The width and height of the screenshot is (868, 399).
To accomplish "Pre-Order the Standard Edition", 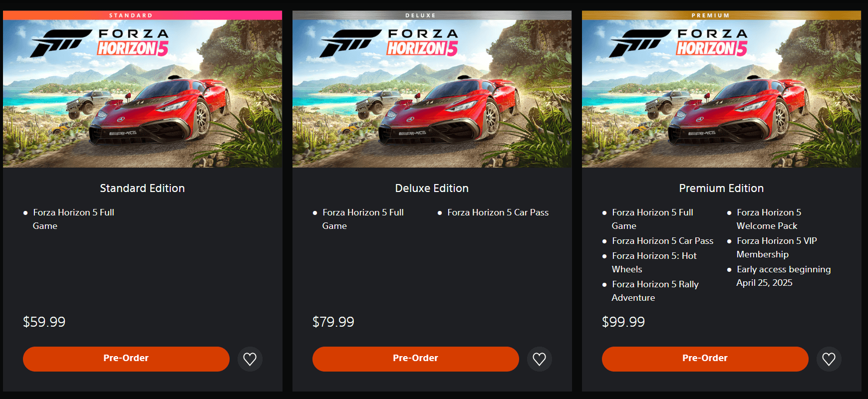I will click(126, 359).
